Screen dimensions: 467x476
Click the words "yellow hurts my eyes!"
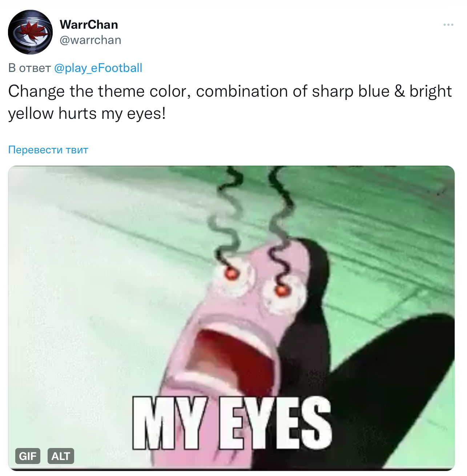coord(87,113)
